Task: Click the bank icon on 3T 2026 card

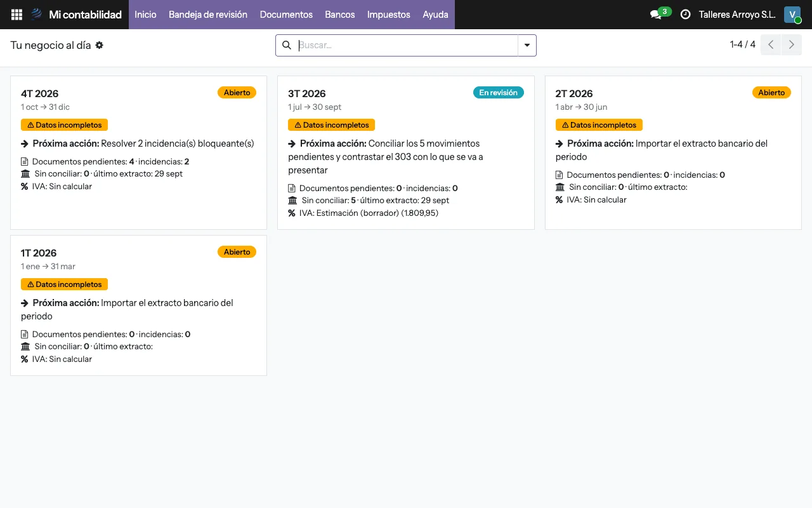Action: pos(292,201)
